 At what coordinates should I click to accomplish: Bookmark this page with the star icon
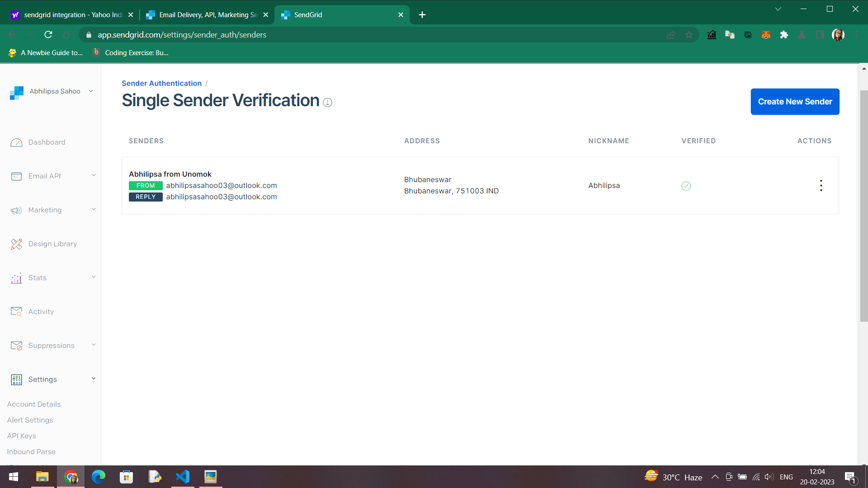point(689,35)
